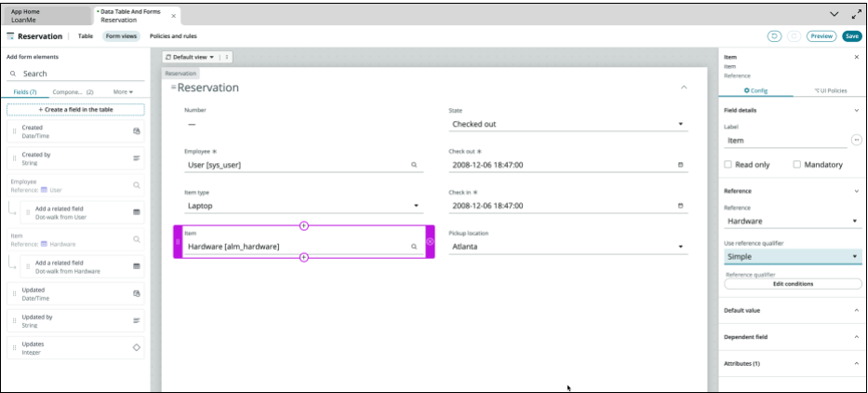Viewport: 868px width, 393px height.
Task: Expand the Dependent field section
Action: [792, 336]
